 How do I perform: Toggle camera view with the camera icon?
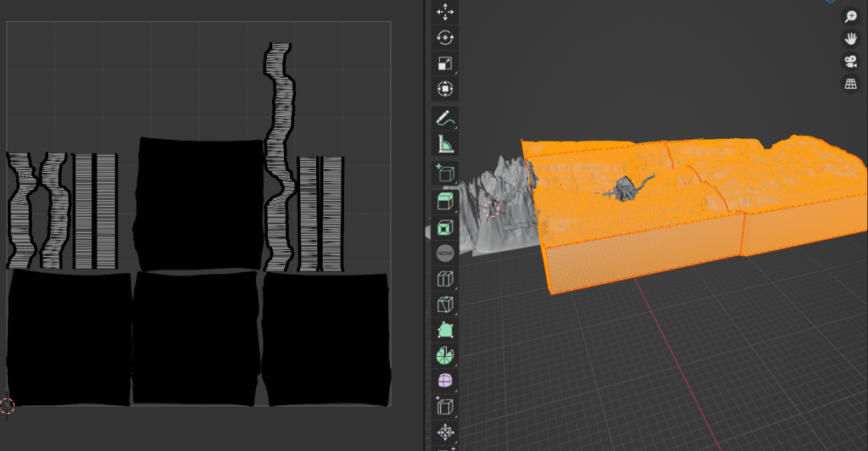click(850, 61)
